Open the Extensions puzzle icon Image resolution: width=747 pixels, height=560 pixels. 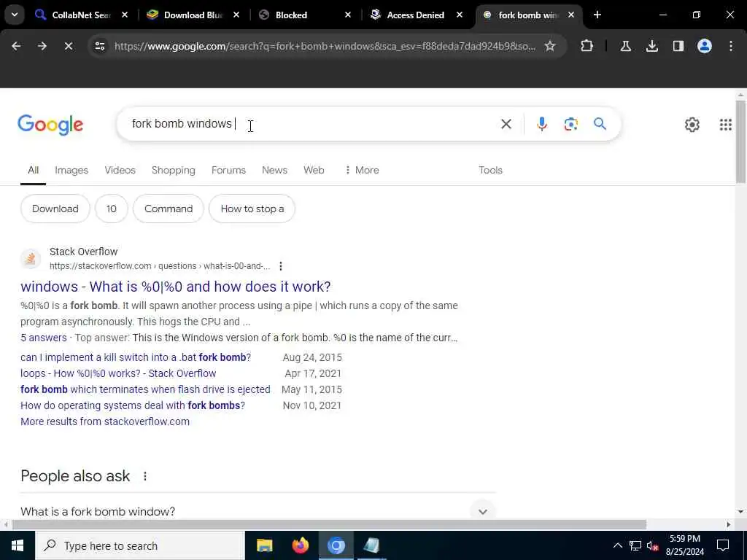click(x=587, y=46)
